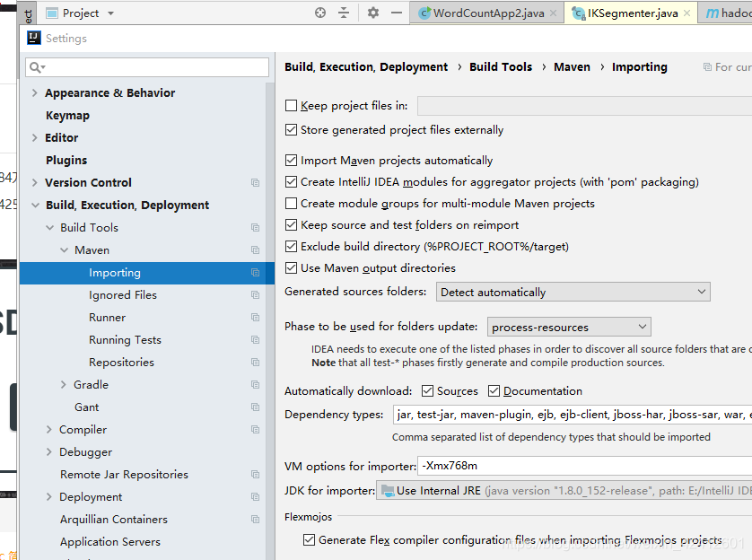Toggle 'Generate Flex compiler configuration files' checkbox
Screen dimensions: 752x560
[x=310, y=540]
